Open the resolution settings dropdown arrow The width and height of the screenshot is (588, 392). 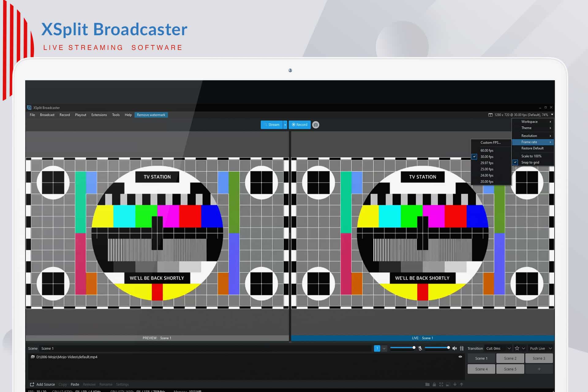(x=552, y=115)
